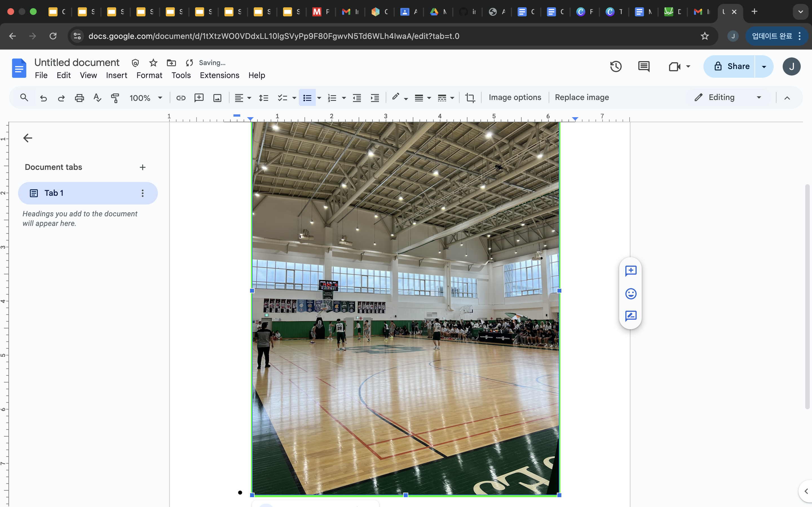Click the crop image icon

470,97
